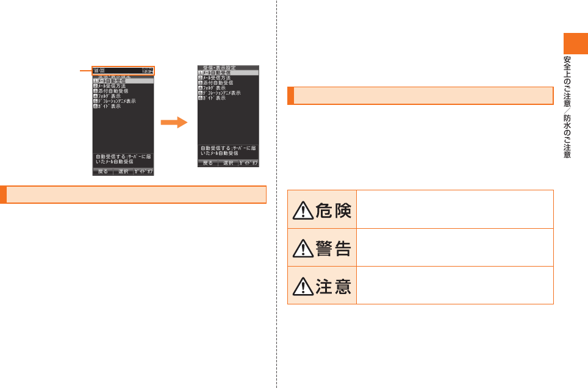
Task: Click 戻る softkey on the right phone
Action: tap(208, 163)
